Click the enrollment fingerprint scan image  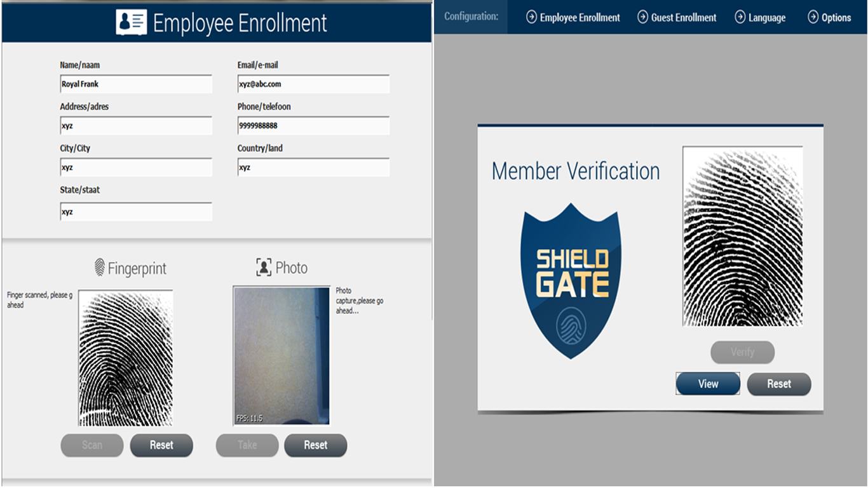pos(126,358)
